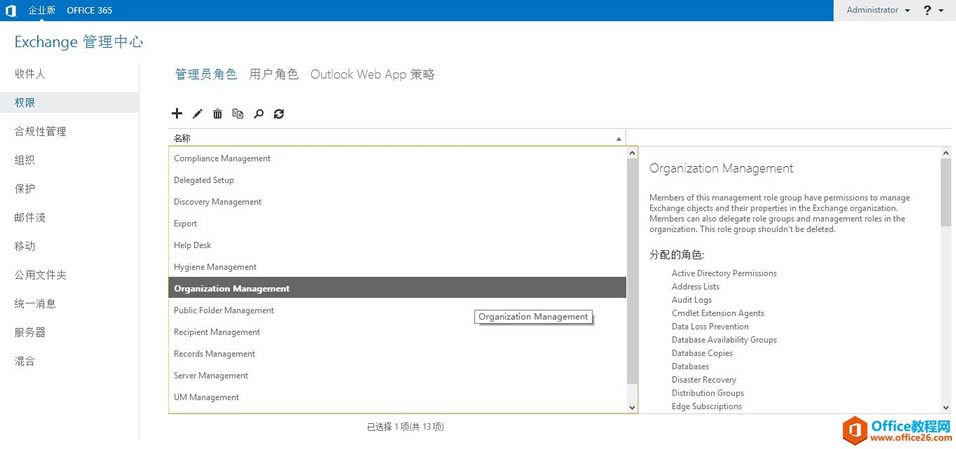Open the 管理员角色 tab
This screenshot has height=449, width=956.
point(206,74)
